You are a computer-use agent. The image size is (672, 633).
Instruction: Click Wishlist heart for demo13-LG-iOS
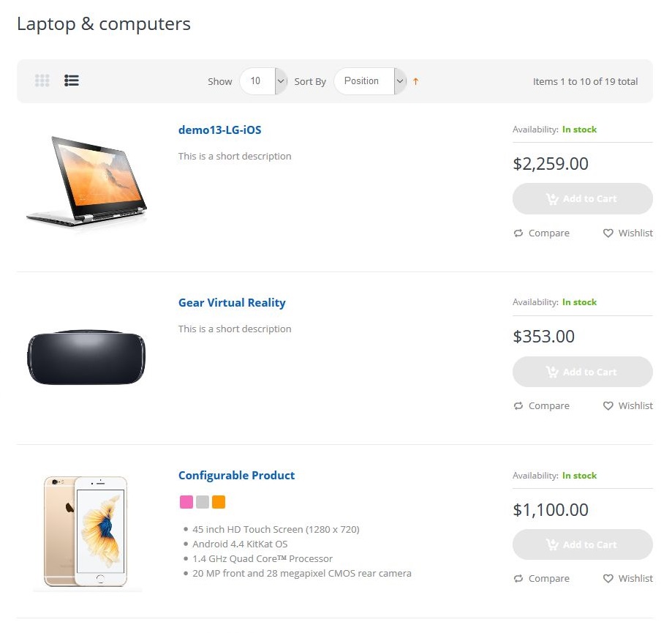point(608,233)
